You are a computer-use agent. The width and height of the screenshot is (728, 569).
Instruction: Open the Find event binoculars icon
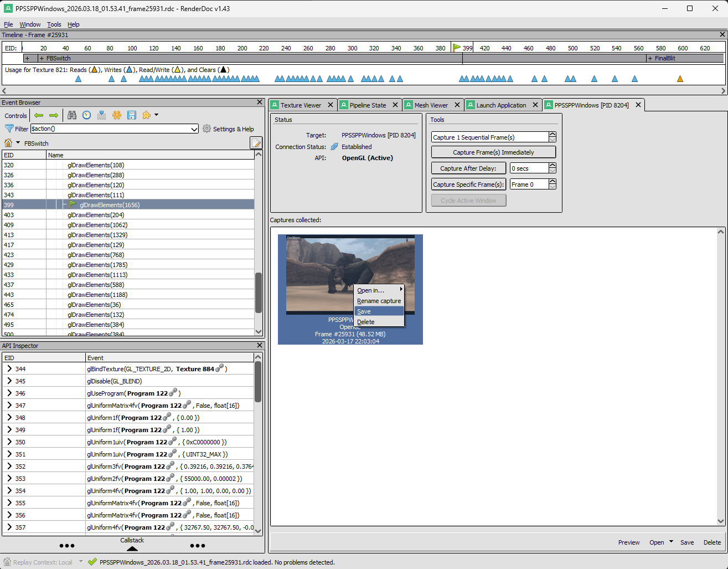[72, 115]
